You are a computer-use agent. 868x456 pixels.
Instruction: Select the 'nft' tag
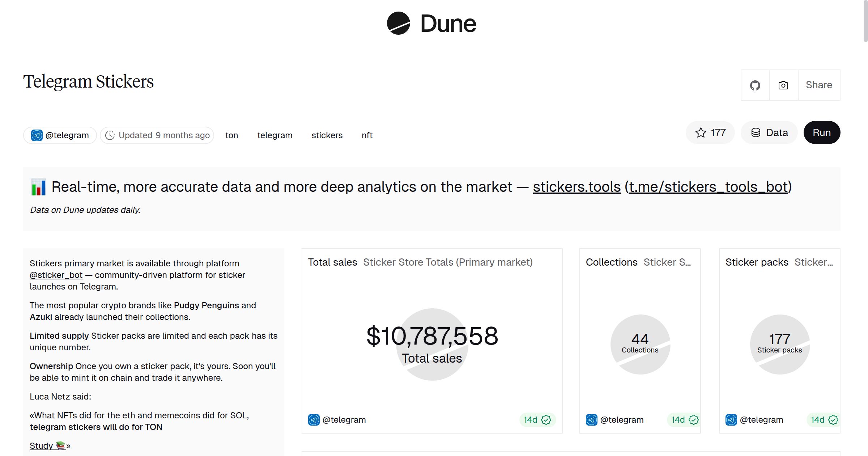[x=367, y=135]
